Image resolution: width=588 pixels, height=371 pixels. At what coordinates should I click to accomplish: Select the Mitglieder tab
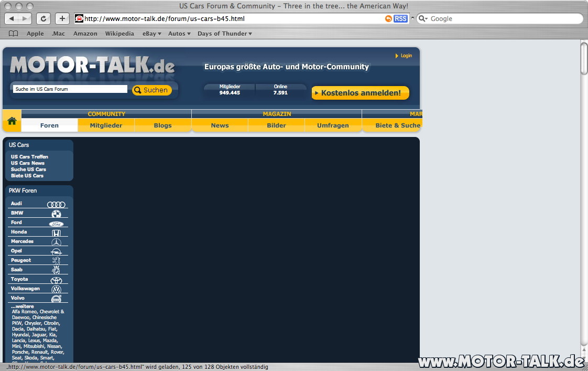pos(106,125)
